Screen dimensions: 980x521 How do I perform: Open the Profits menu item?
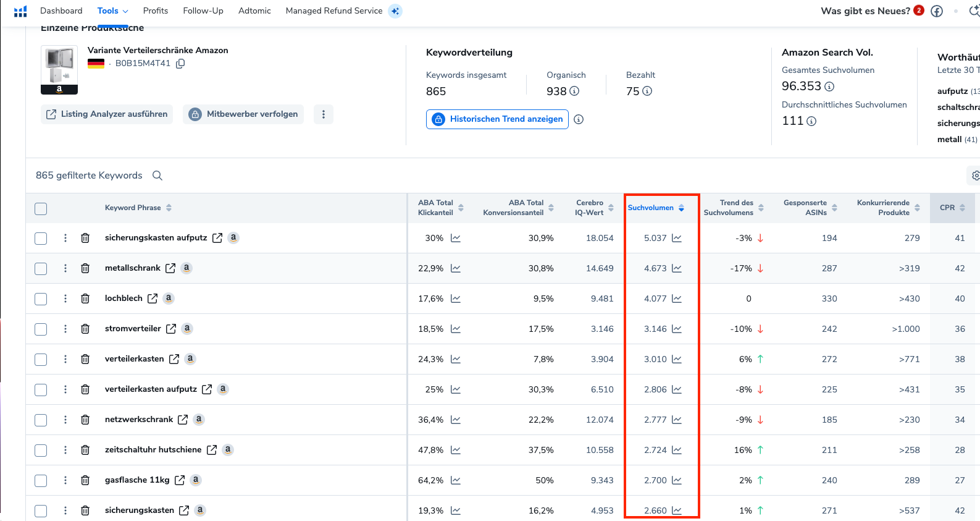[x=156, y=11]
